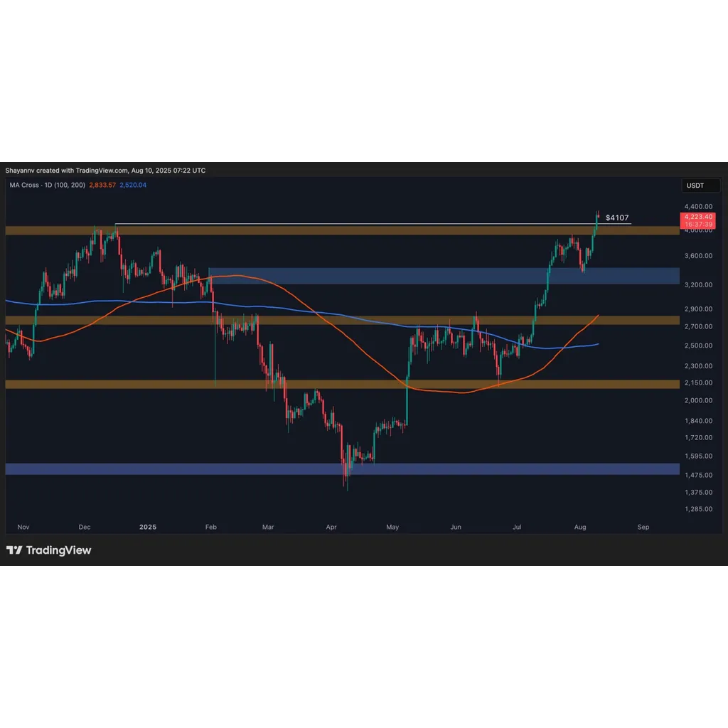This screenshot has width=728, height=728.
Task: Select the Sep label on time axis
Action: click(643, 527)
